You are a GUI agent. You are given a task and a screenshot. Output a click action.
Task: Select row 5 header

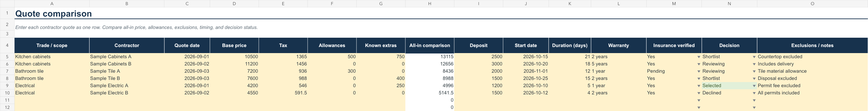click(x=7, y=57)
